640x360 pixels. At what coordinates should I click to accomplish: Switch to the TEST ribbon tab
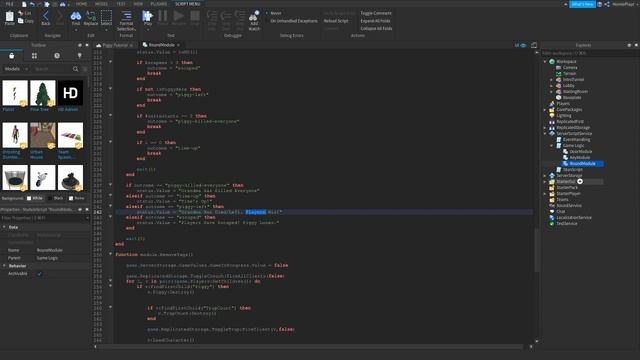pyautogui.click(x=121, y=4)
